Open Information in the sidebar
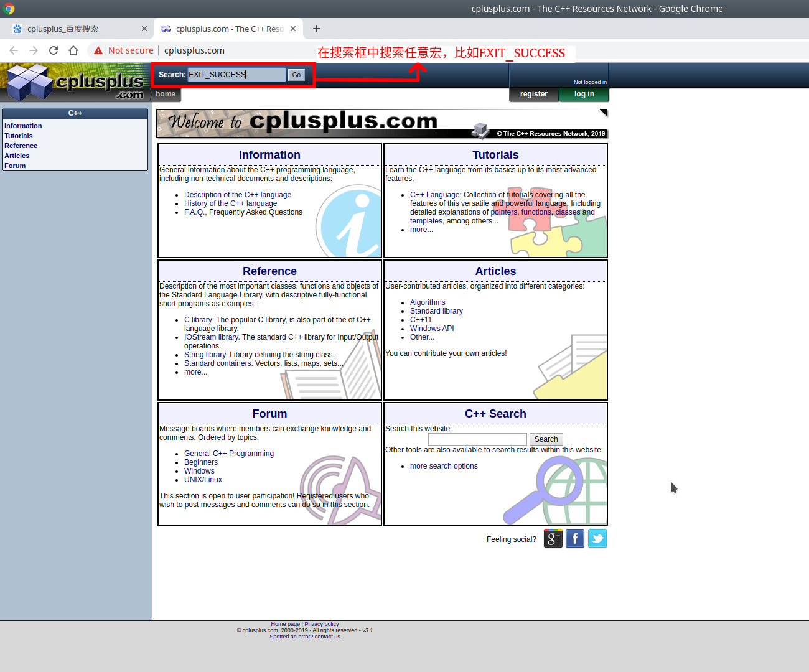Screen dimensions: 809x672 point(23,126)
